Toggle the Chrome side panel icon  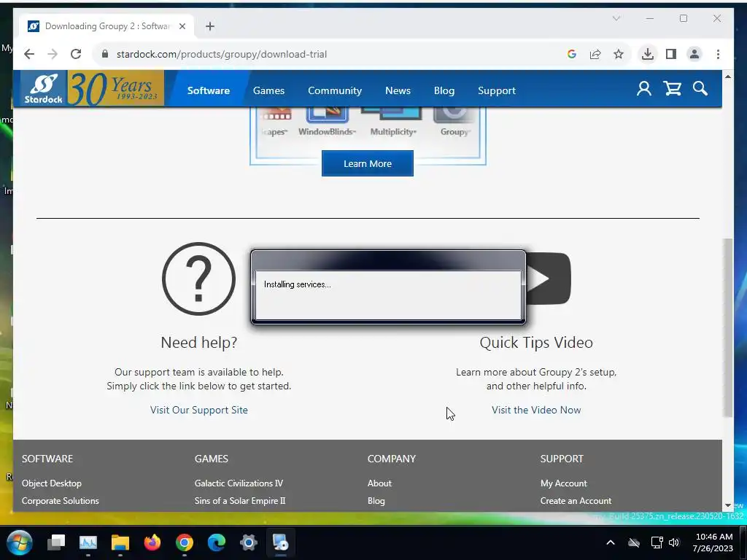[x=671, y=54]
